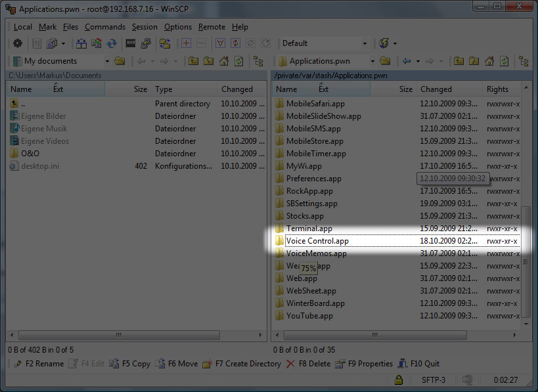Open the Local menu
Screen dimensions: 538x392
coord(22,27)
